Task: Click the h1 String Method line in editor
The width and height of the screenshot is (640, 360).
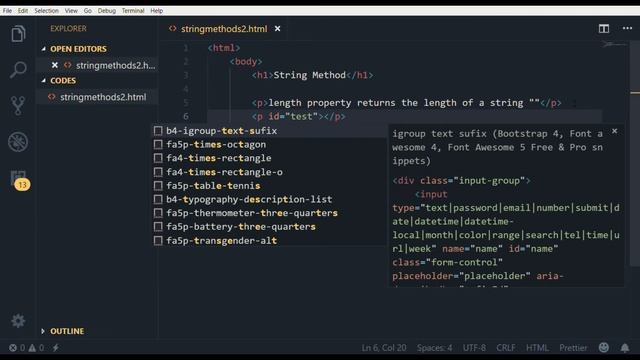Action: 312,75
